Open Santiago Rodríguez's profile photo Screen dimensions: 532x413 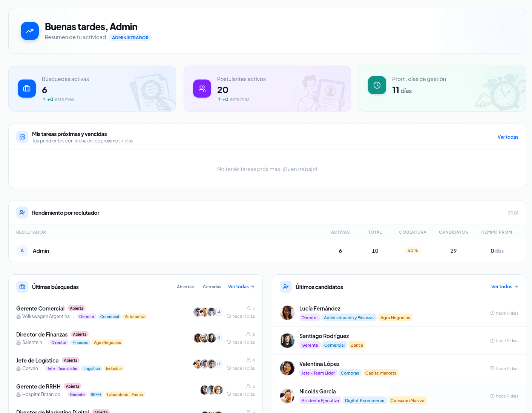click(287, 341)
